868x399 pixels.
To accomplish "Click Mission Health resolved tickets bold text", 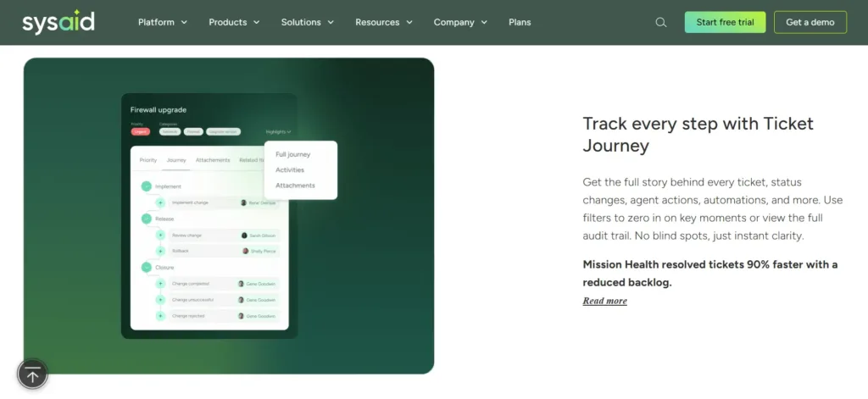I will point(710,274).
